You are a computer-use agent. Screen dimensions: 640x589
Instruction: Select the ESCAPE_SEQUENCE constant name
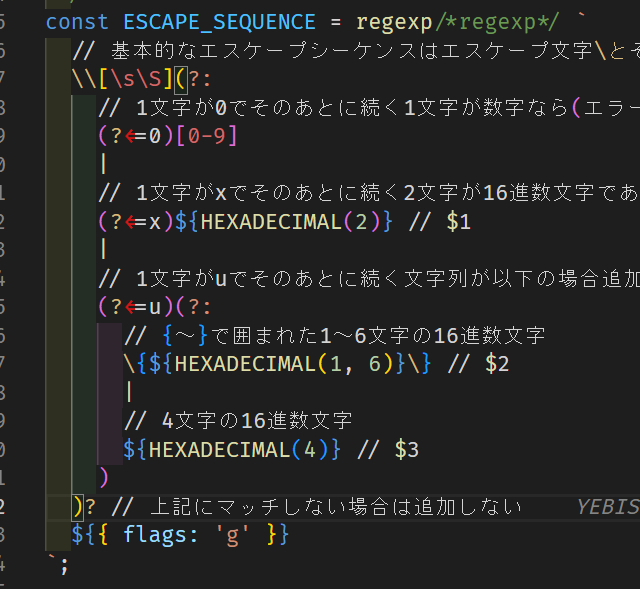click(219, 22)
